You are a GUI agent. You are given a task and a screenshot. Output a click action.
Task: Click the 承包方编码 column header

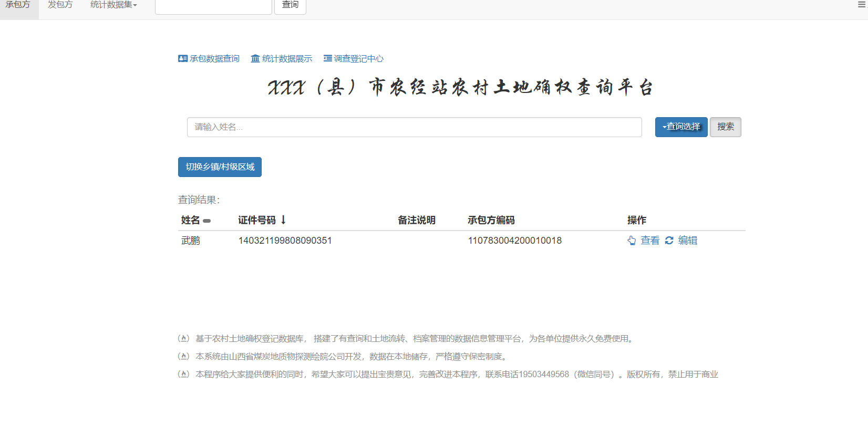491,220
